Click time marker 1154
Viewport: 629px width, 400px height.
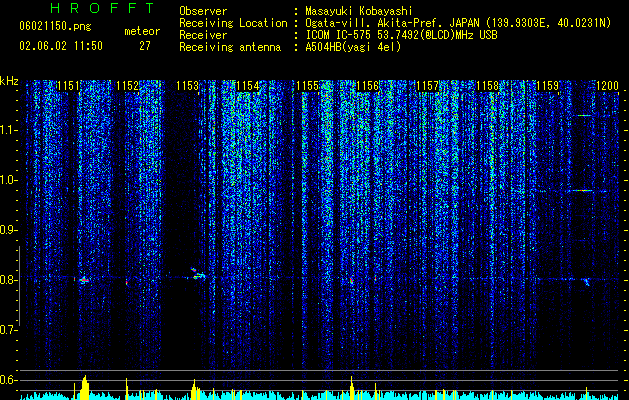coord(248,86)
